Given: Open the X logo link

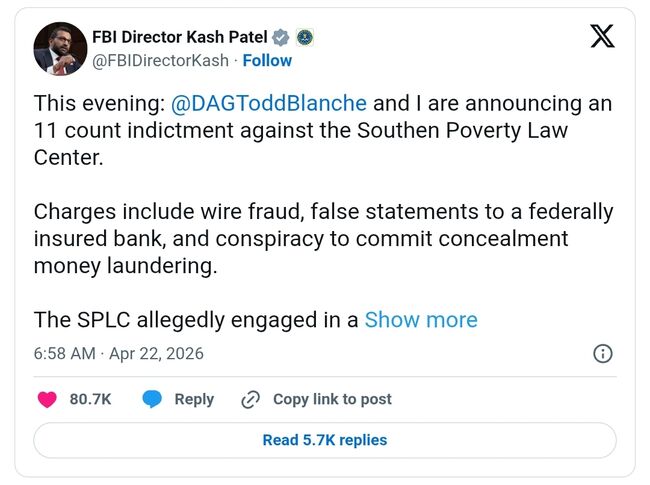Looking at the screenshot, I should (602, 36).
